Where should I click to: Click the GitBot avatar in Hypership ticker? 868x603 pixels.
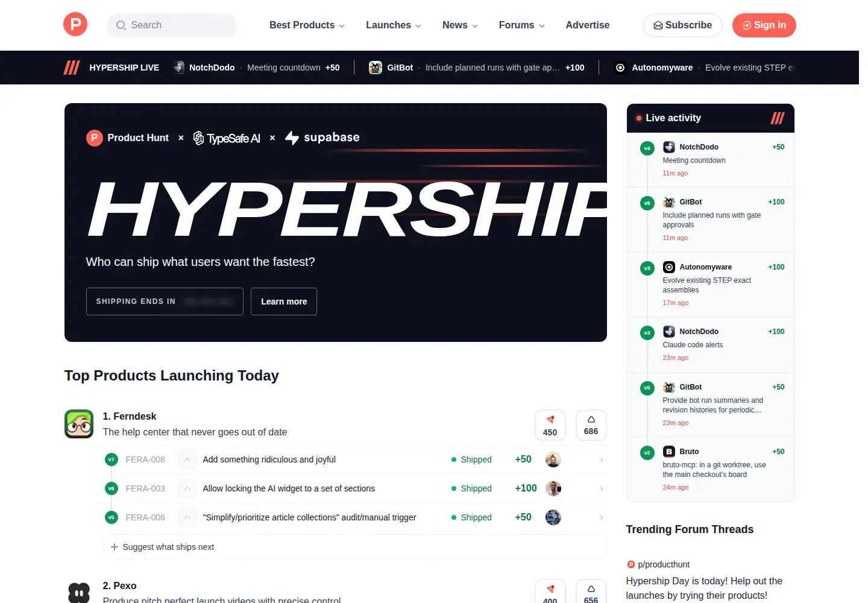[x=376, y=68]
